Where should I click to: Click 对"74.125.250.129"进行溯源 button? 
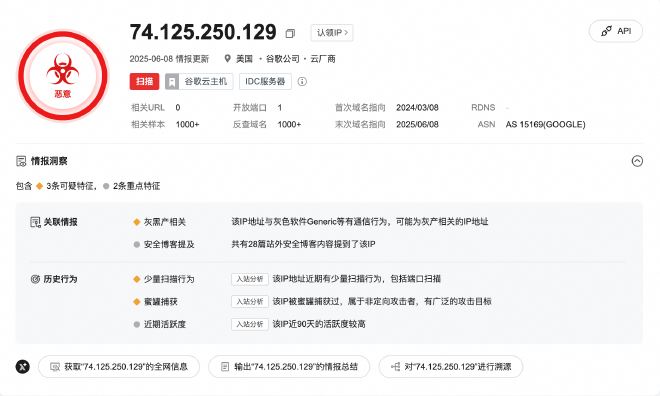451,367
